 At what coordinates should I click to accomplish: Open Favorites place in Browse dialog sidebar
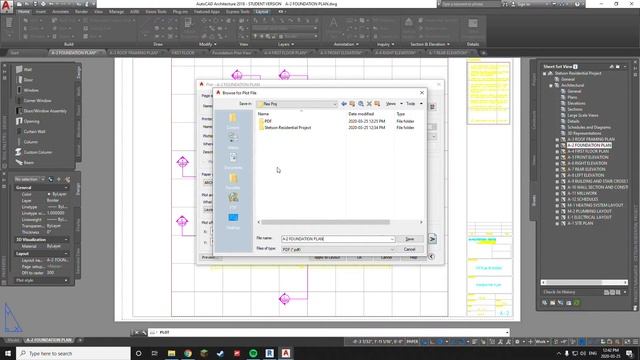point(233,180)
